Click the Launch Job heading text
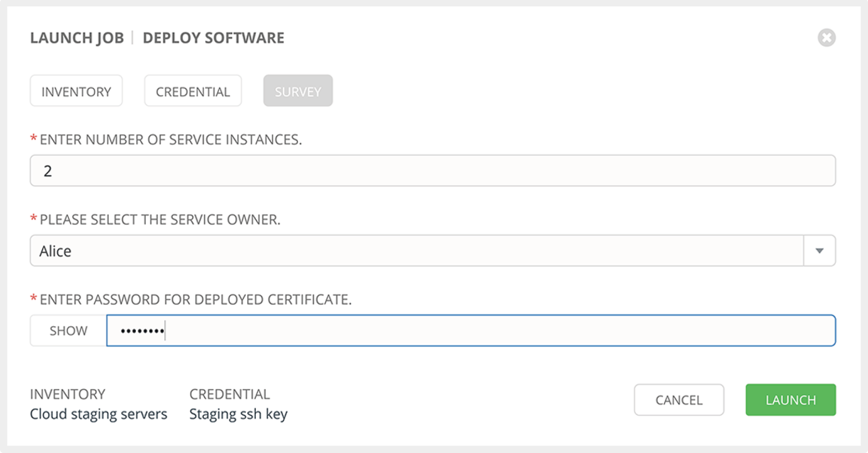 click(x=77, y=38)
